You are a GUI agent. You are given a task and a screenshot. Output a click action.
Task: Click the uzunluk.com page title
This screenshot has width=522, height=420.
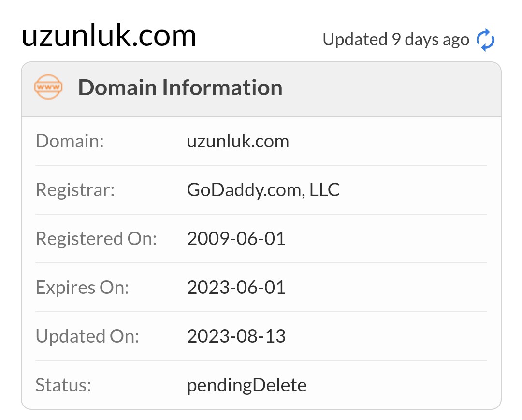109,35
